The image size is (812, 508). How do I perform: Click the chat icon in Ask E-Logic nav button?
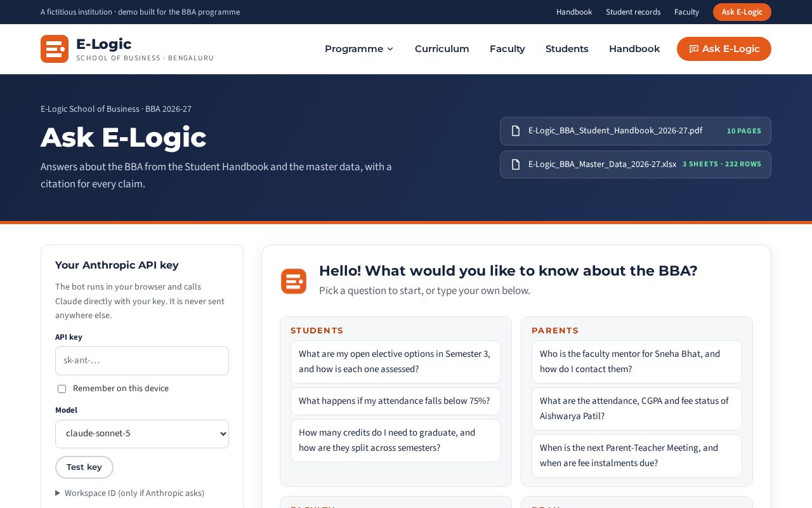click(x=694, y=49)
